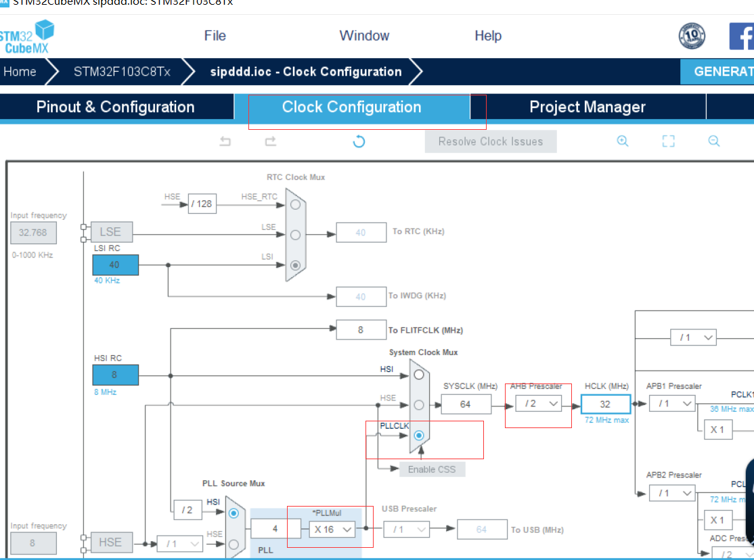Zoom in on the clock diagram
Screen dimensions: 754x560
click(x=623, y=141)
